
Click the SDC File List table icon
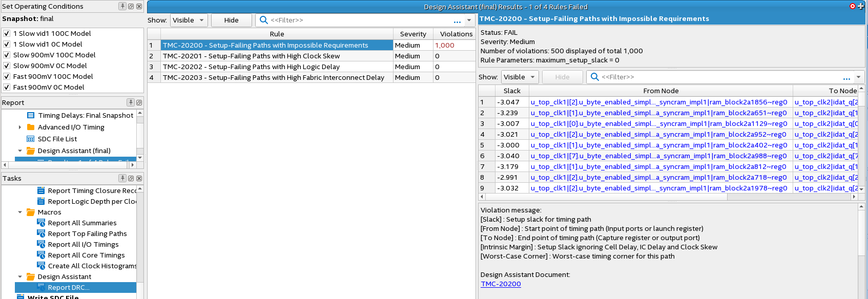31,139
